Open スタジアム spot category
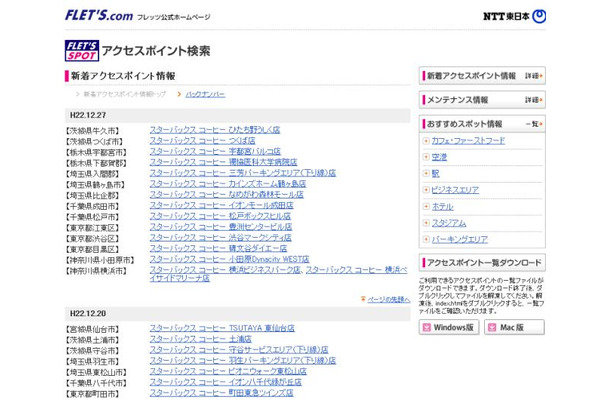 [x=449, y=223]
